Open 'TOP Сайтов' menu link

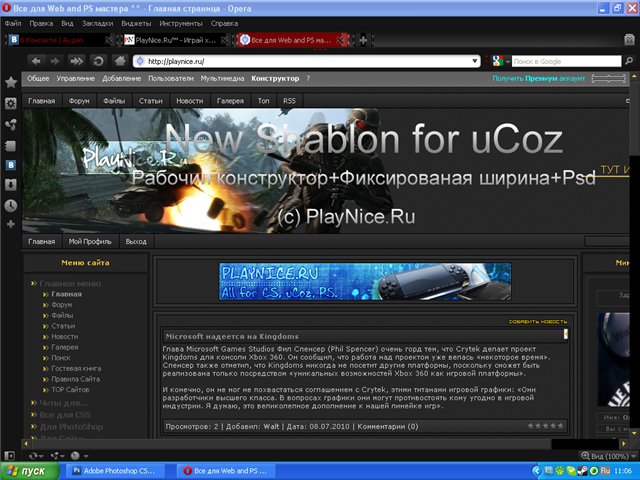(70, 389)
